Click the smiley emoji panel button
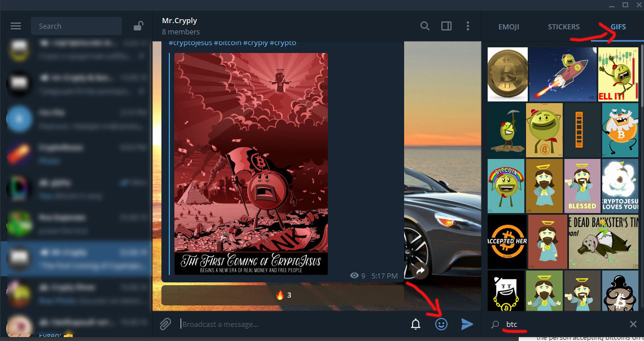The width and height of the screenshot is (644, 341). point(441,324)
